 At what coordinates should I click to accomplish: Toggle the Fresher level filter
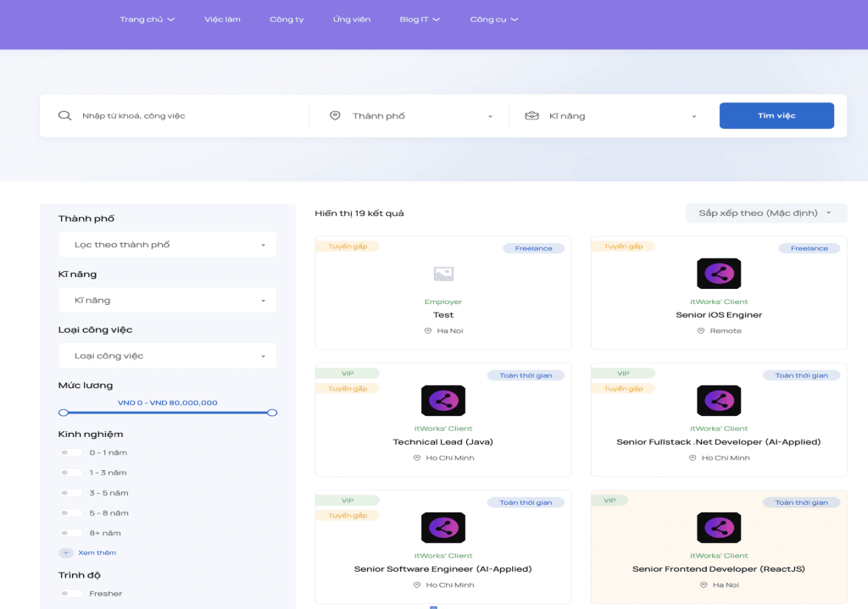pyautogui.click(x=70, y=594)
